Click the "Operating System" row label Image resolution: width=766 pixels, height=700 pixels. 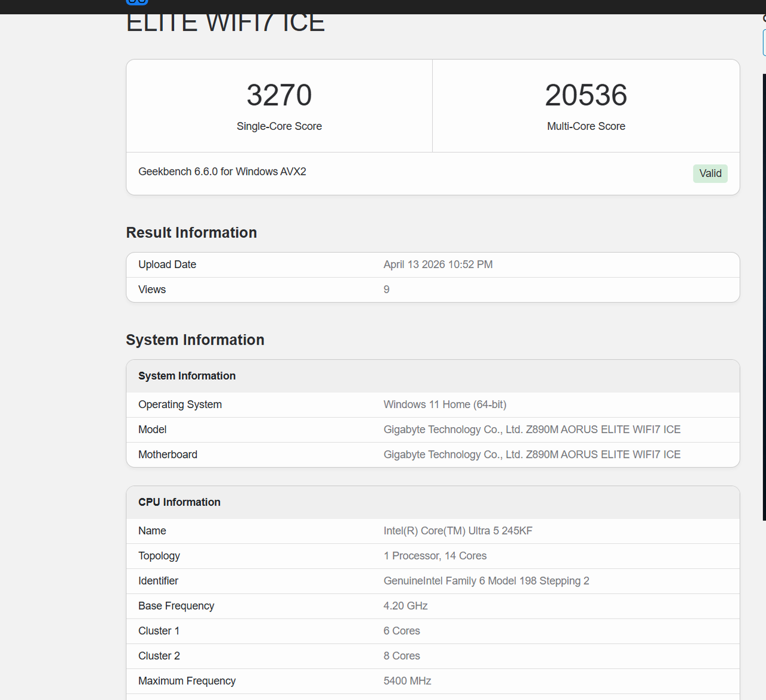[180, 404]
